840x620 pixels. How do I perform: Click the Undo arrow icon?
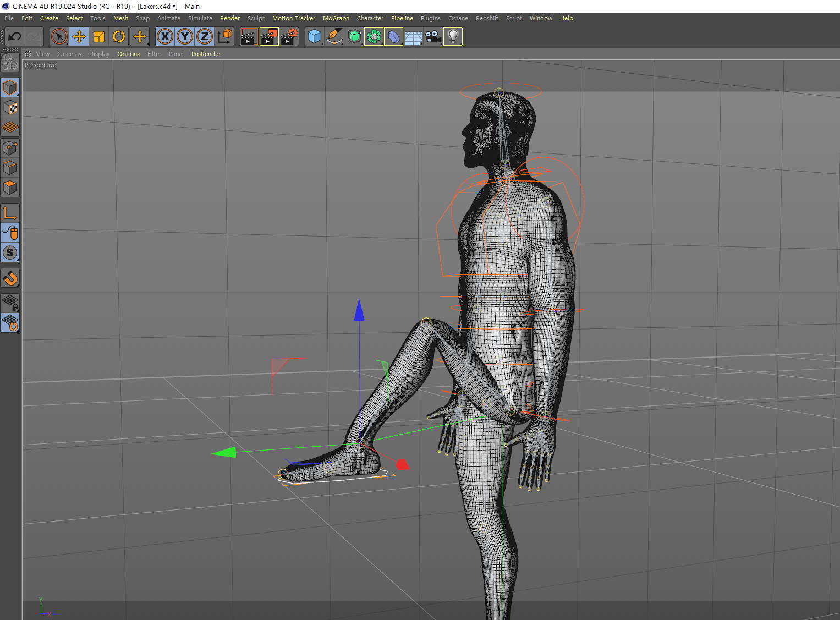tap(15, 37)
